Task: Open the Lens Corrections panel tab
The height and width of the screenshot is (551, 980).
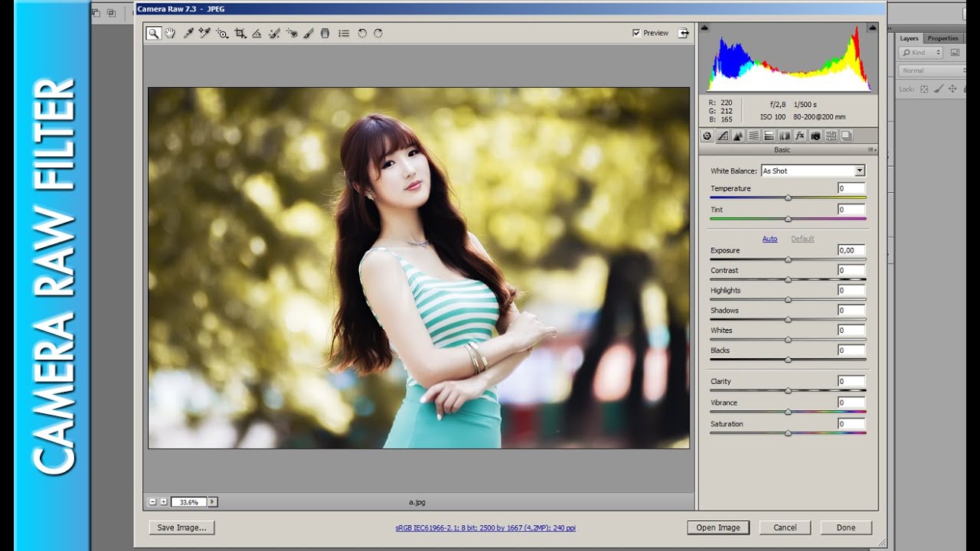Action: pos(785,135)
